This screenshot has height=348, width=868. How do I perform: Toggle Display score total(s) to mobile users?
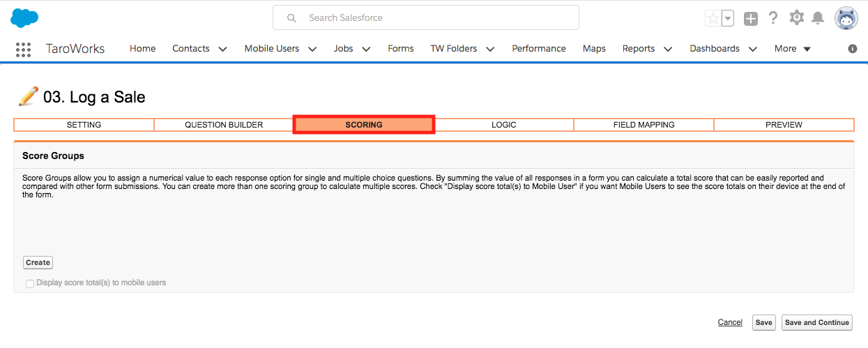tap(30, 283)
